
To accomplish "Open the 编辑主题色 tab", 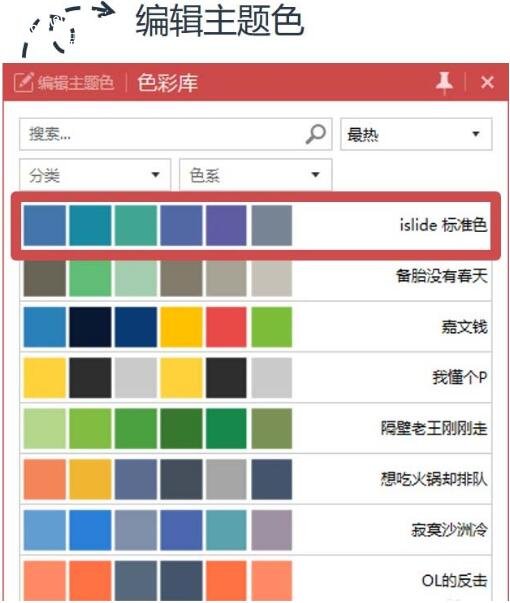I will [x=75, y=83].
